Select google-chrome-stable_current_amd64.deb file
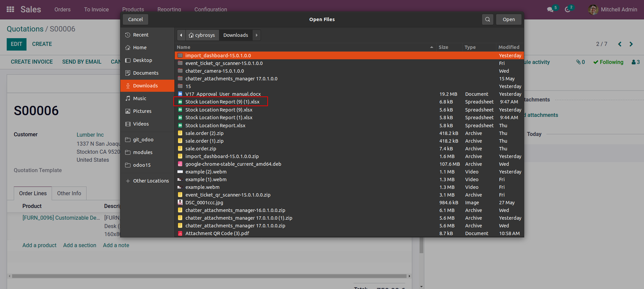The height and width of the screenshot is (289, 644). point(349,164)
